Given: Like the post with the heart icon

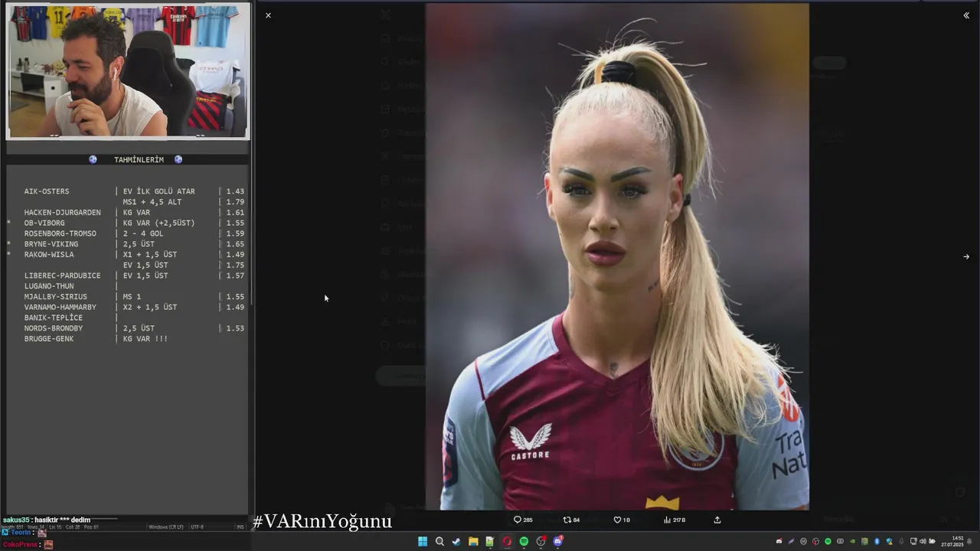Looking at the screenshot, I should click(622, 520).
